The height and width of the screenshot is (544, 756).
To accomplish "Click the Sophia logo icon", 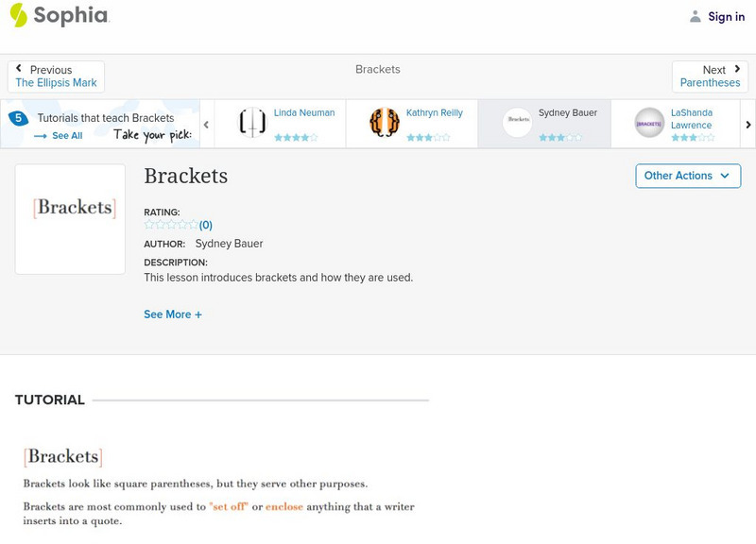I will (x=19, y=15).
